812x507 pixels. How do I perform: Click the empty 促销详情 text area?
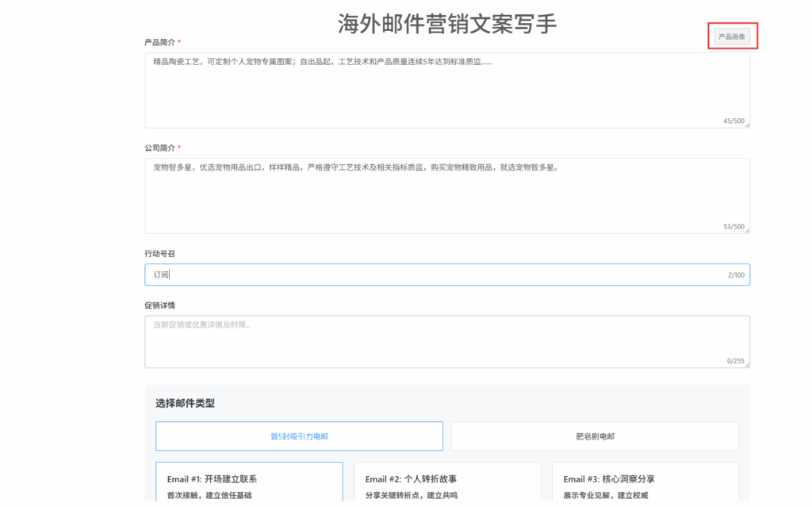[446, 341]
